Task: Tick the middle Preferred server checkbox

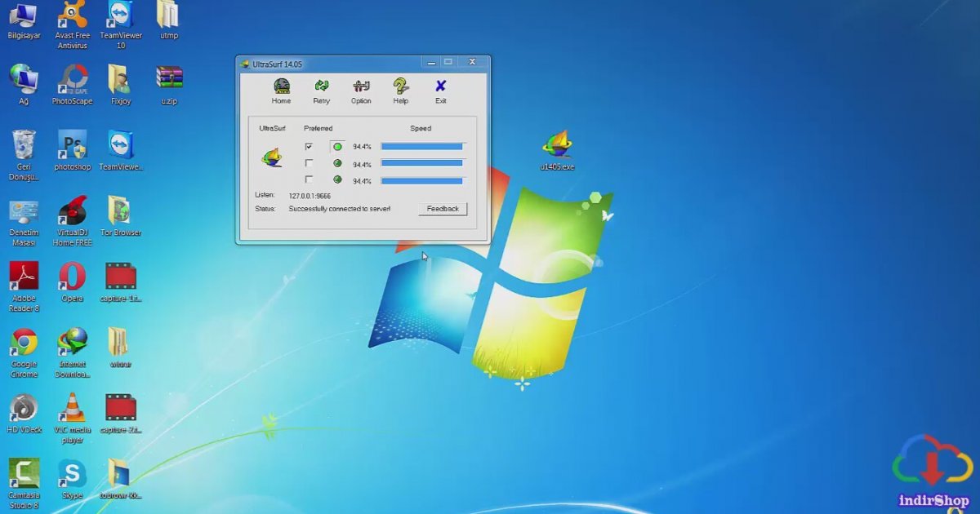Action: [x=309, y=163]
